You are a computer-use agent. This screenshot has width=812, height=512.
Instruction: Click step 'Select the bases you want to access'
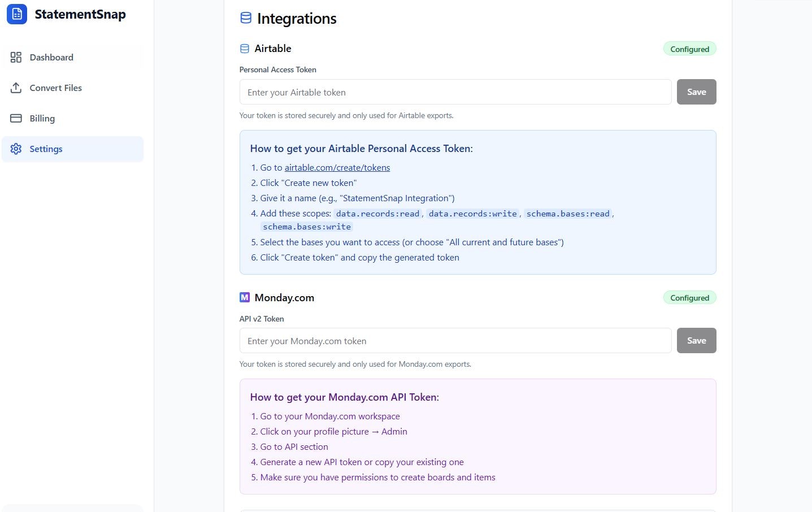coord(412,242)
